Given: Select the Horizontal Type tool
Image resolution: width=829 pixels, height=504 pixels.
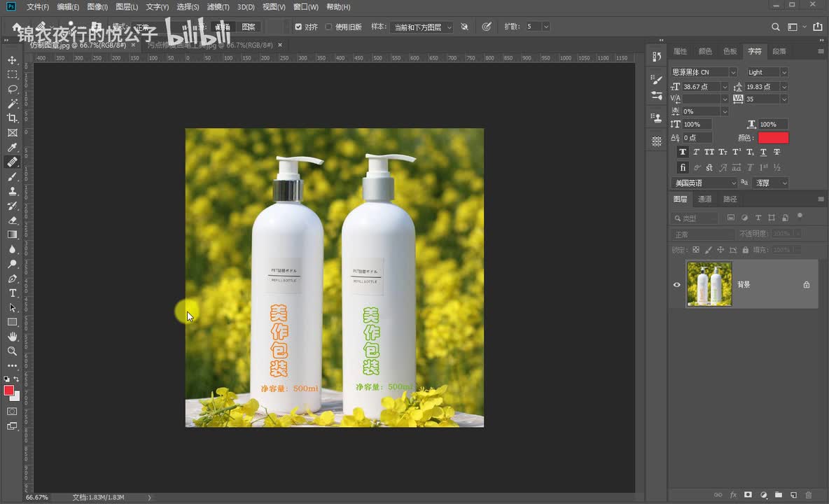Looking at the screenshot, I should 12,293.
